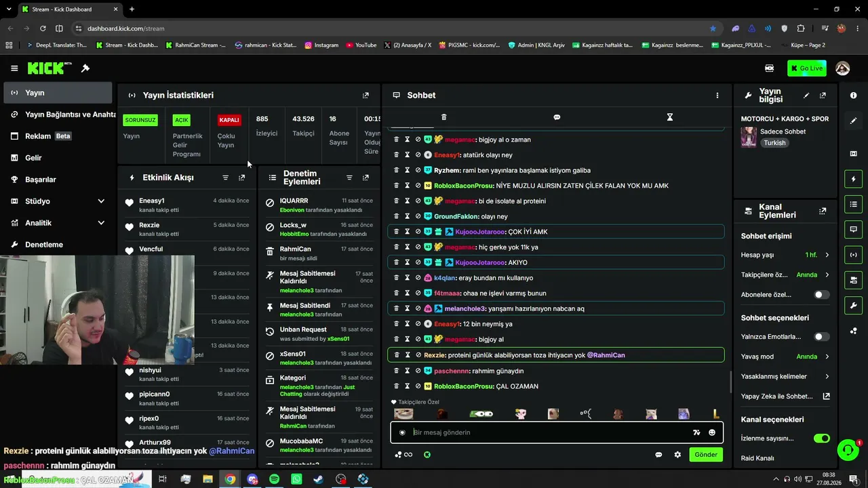Viewport: 868px width, 488px height.
Task: Open the support headset chat widget
Action: pos(848,449)
